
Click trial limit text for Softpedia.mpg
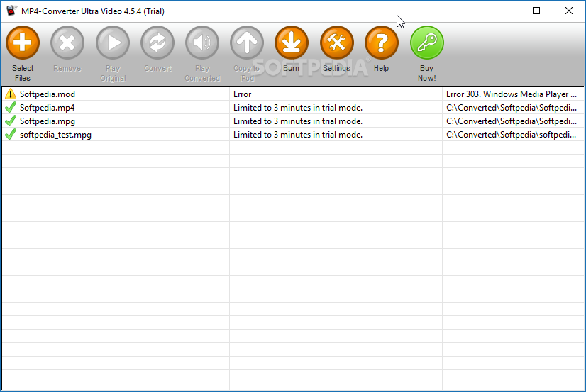click(x=298, y=121)
